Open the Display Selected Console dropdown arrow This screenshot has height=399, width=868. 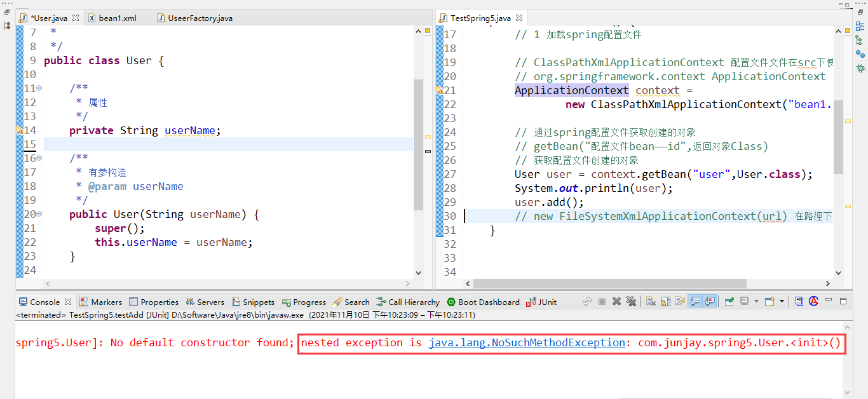click(755, 301)
